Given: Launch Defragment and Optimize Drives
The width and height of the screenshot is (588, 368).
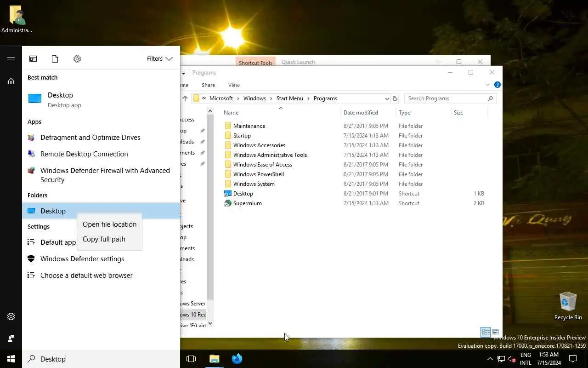Looking at the screenshot, I should click(101, 138).
